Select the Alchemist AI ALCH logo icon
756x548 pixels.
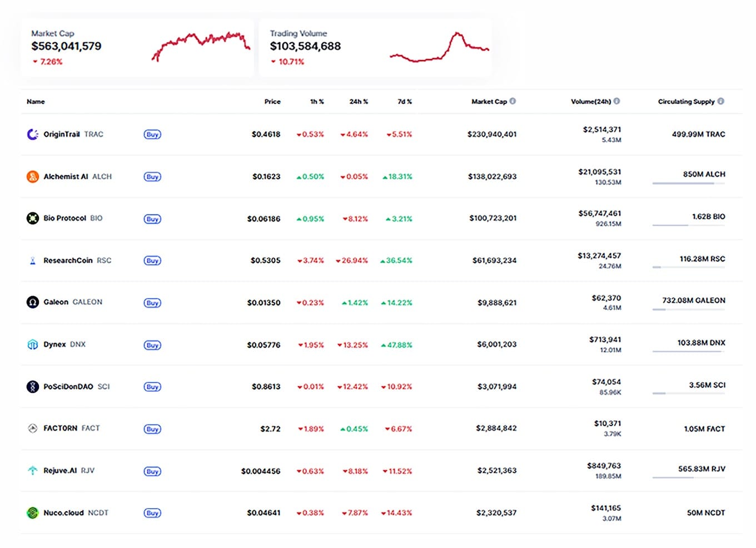[32, 176]
